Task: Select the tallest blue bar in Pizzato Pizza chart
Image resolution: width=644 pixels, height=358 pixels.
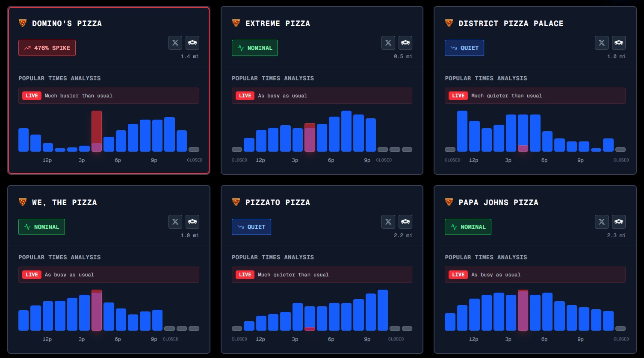Action: point(383,310)
